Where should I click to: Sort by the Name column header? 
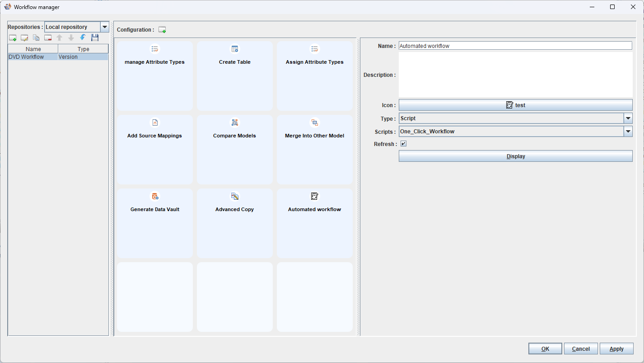click(x=33, y=49)
